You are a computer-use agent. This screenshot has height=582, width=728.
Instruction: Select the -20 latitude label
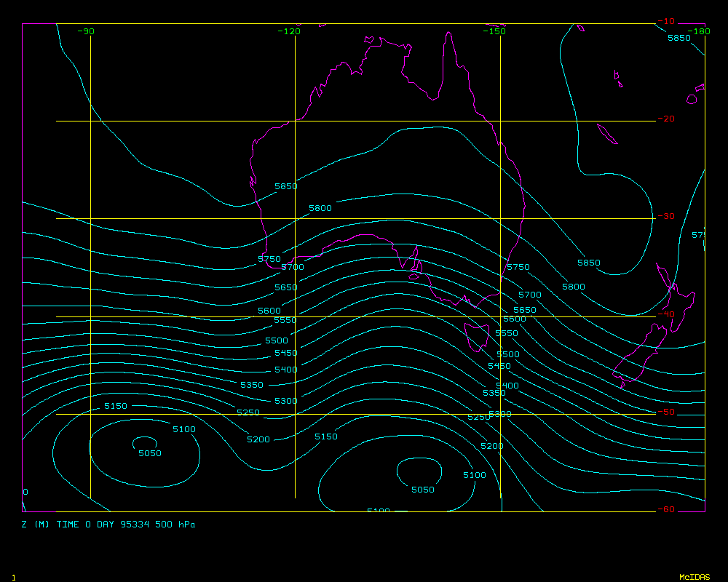tap(665, 119)
